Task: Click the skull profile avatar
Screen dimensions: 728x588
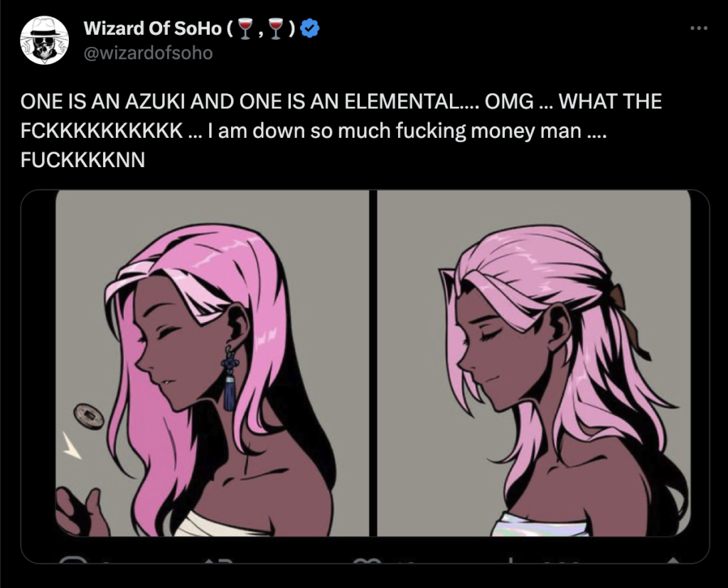Action: [44, 41]
